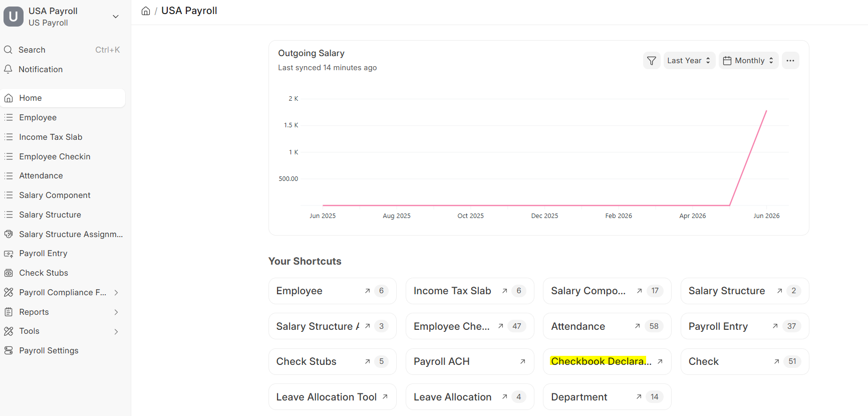Click the Payroll Settings sidebar icon
868x416 pixels.
tap(9, 350)
